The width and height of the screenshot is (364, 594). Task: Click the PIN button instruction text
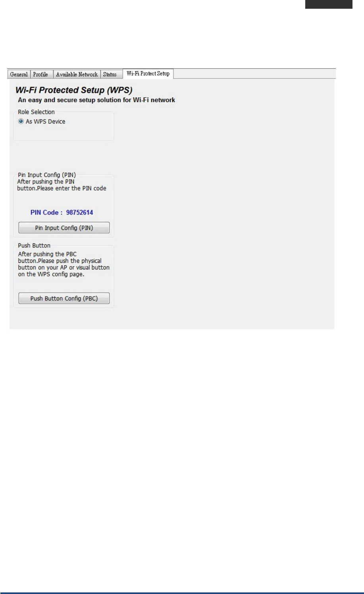[x=62, y=185]
